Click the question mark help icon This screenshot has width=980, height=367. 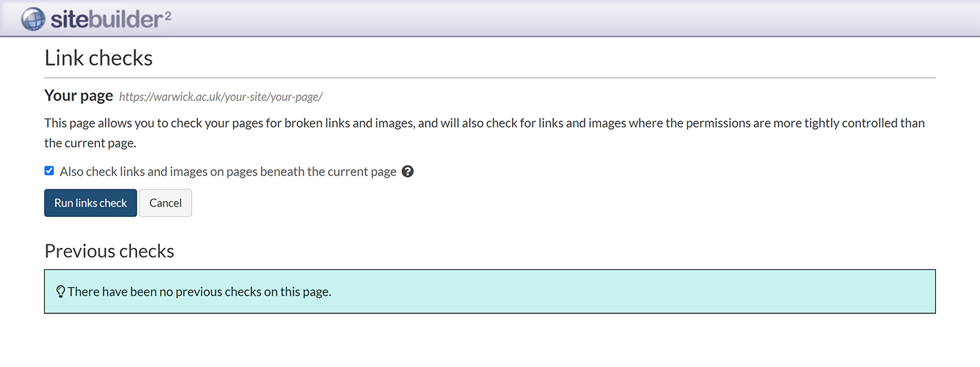click(x=407, y=171)
